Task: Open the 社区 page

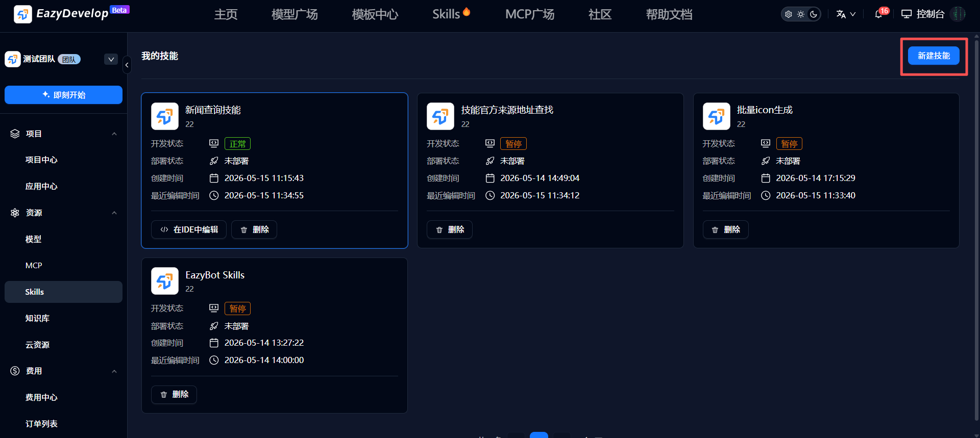Action: tap(600, 14)
